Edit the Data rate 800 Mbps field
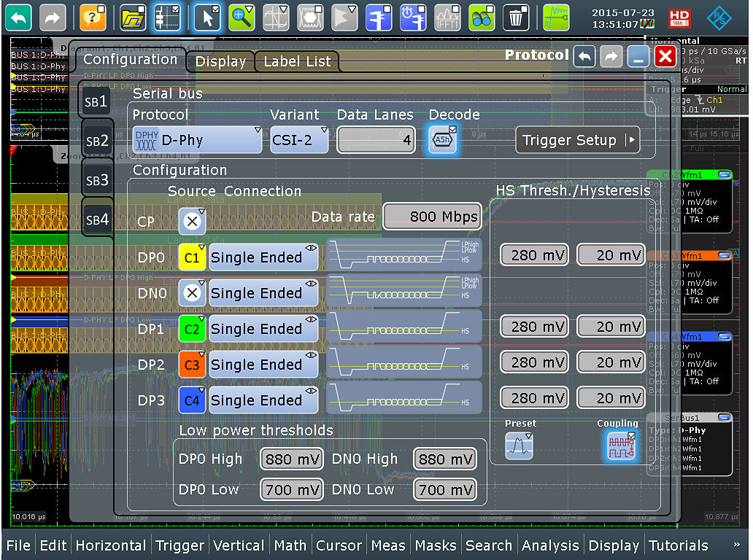This screenshot has height=560, width=753. coord(432,217)
